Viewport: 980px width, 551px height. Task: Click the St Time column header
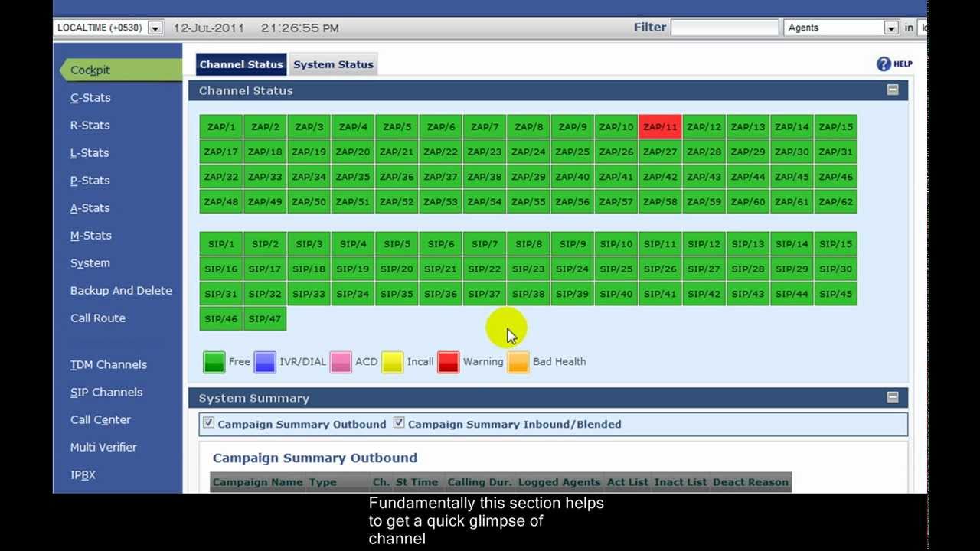416,482
